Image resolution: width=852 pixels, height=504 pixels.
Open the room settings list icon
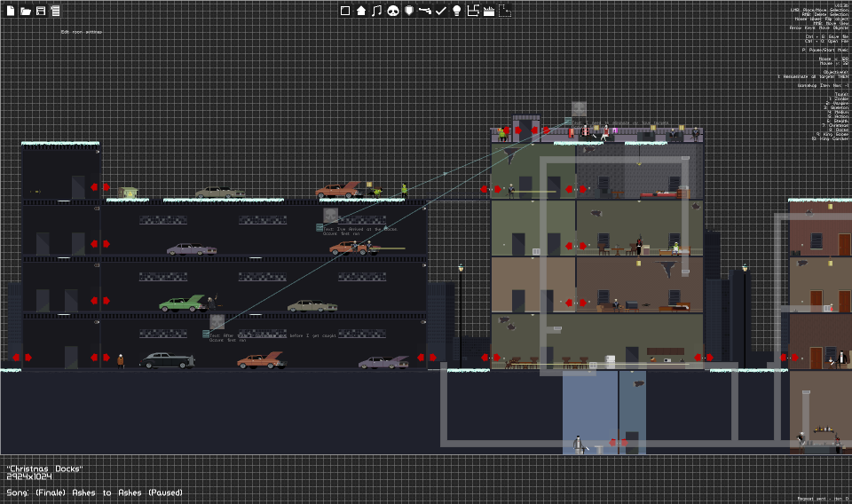(55, 11)
